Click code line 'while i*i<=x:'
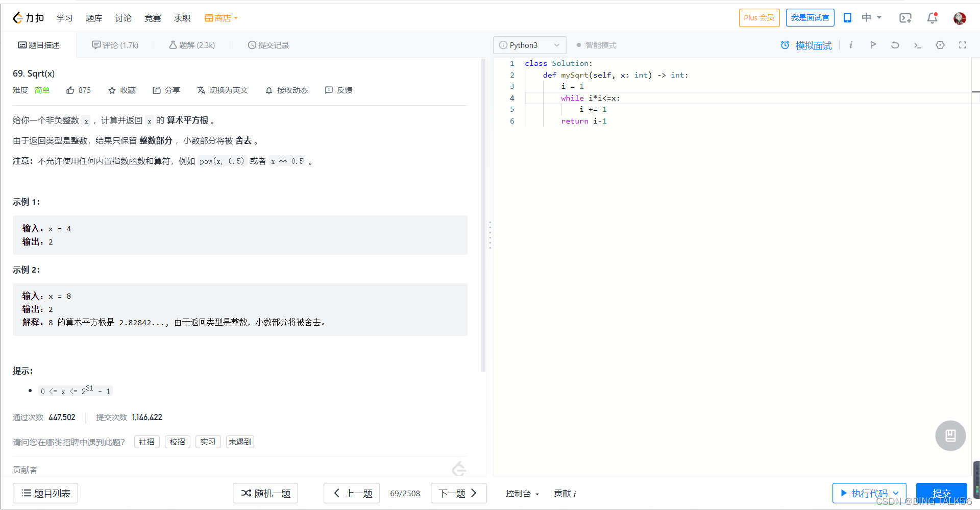 (591, 98)
